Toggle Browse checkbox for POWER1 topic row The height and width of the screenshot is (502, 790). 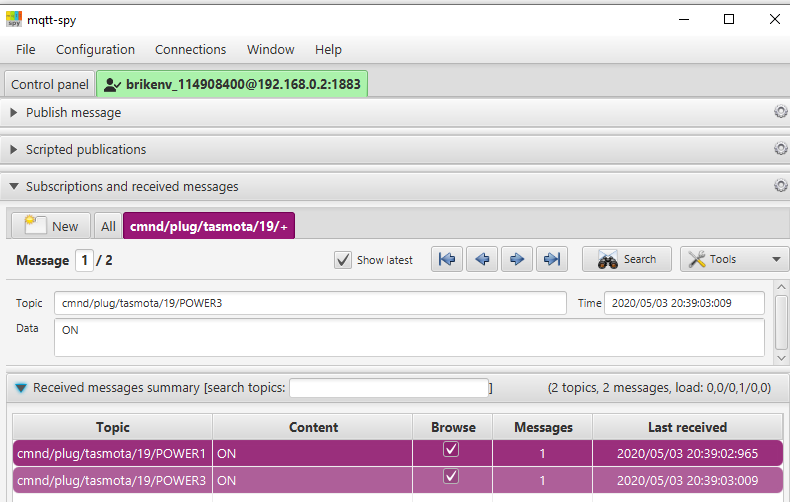point(451,449)
